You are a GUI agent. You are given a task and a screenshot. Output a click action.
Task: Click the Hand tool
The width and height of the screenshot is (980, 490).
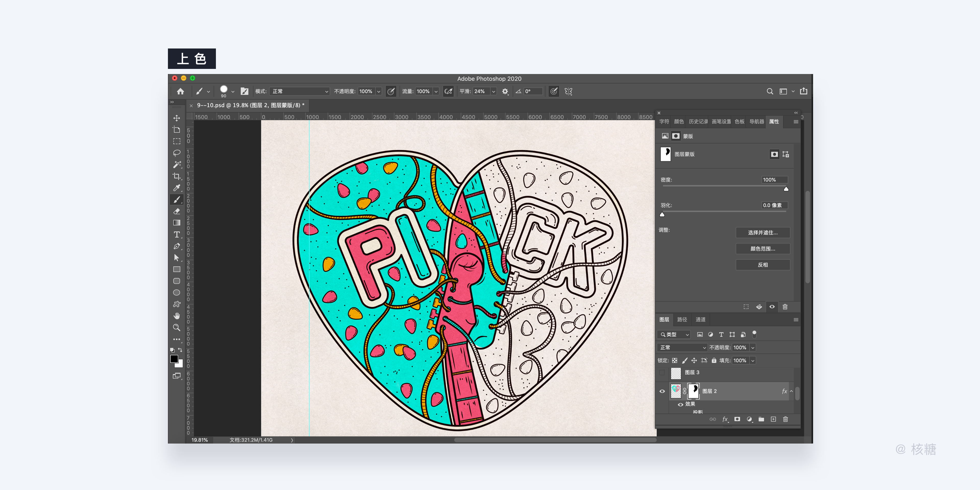(x=177, y=316)
